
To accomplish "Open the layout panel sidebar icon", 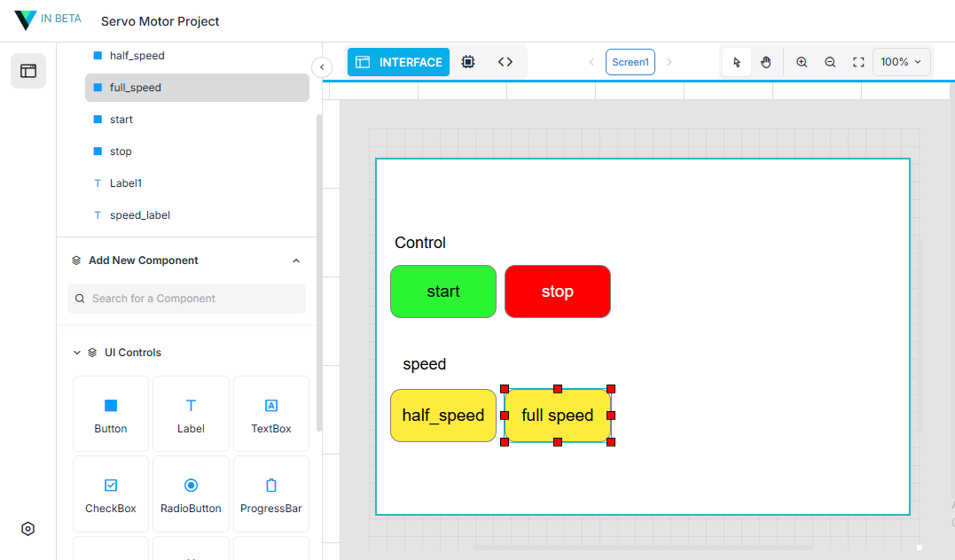I will coord(28,71).
